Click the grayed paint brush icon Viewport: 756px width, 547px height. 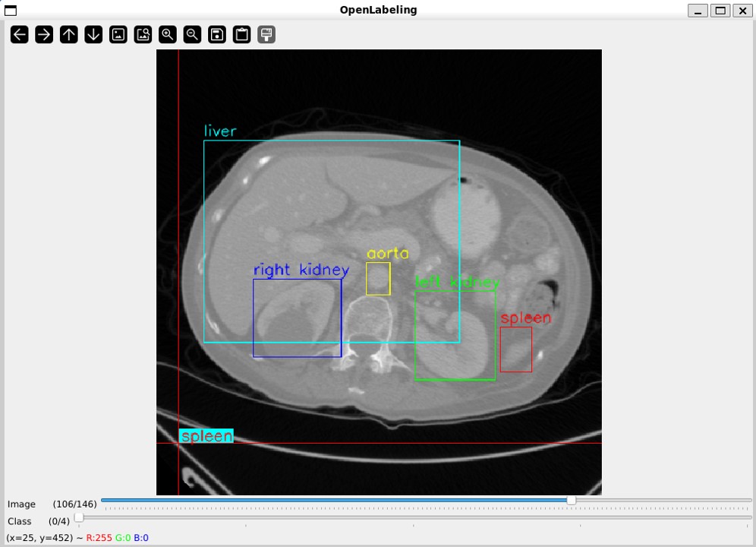(266, 34)
